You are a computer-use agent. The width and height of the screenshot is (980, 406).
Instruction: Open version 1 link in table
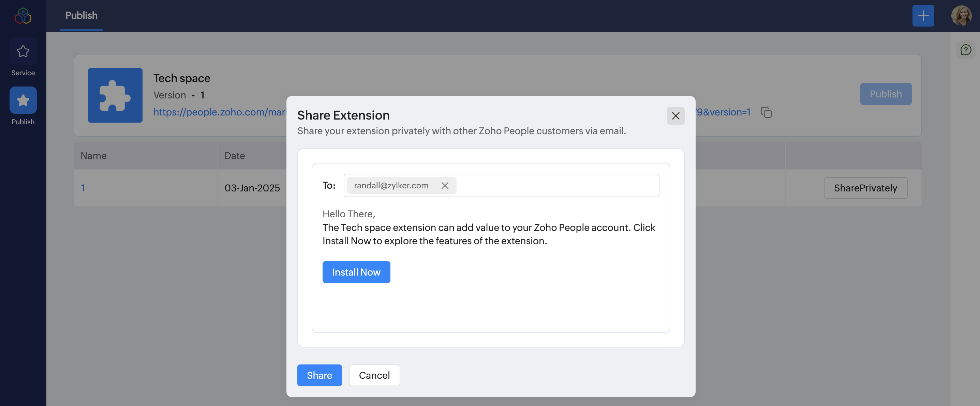pyautogui.click(x=83, y=188)
